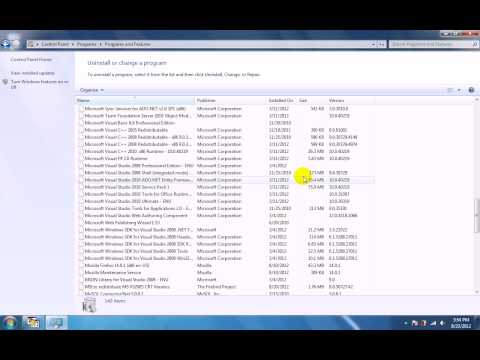The image size is (480, 360).
Task: Select Visual Studio 2008 Shell (integrated mode)
Action: [226, 173]
